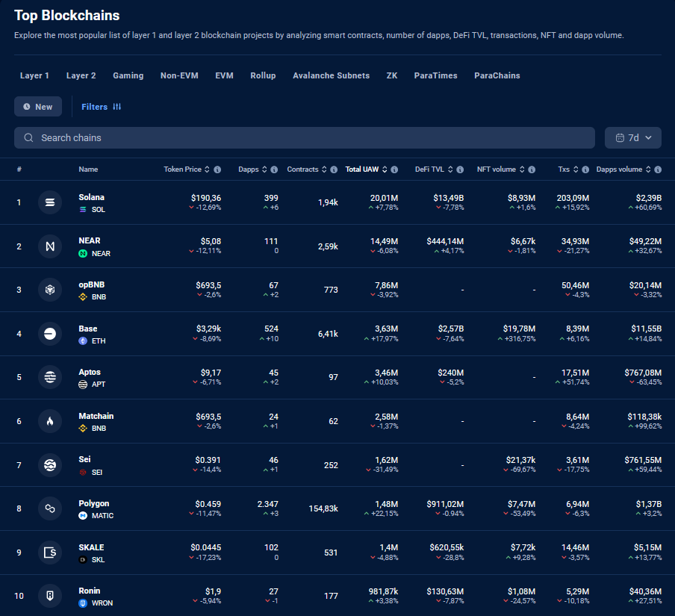Select the Non-EVM tab
This screenshot has width=675, height=616.
pos(179,75)
